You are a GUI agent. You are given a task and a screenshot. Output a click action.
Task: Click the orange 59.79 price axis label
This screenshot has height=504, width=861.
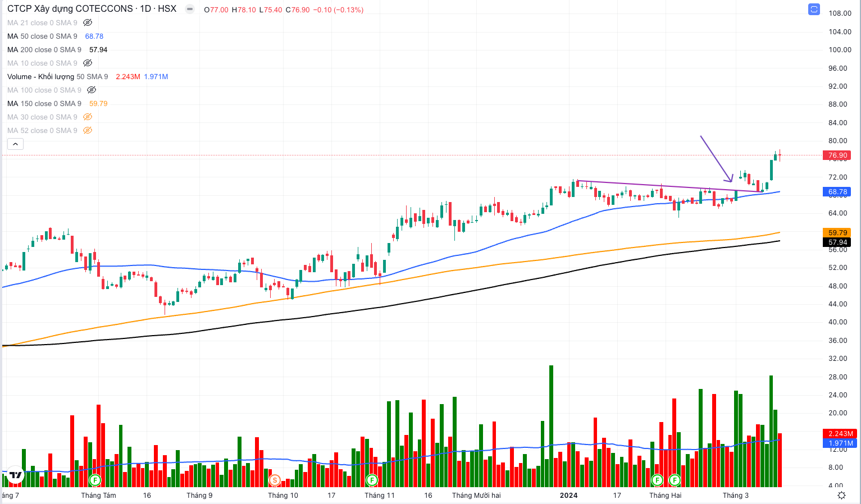tap(837, 232)
